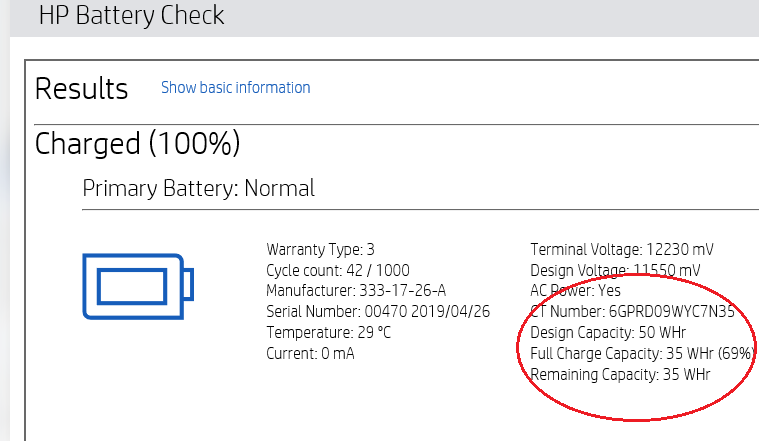This screenshot has height=441, width=759.
Task: Select the Remaining Capacity 35 WHr line
Action: click(x=620, y=375)
